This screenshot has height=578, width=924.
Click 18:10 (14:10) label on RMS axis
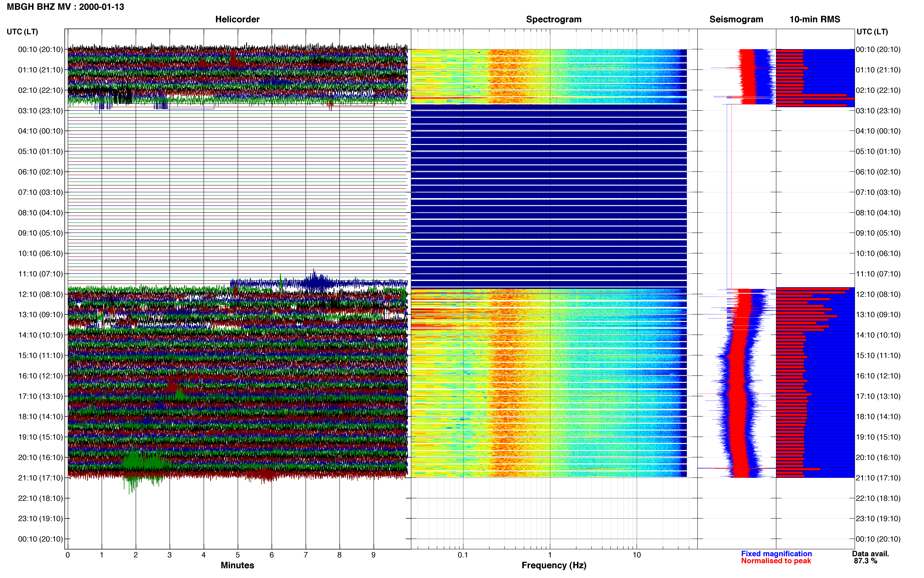878,417
